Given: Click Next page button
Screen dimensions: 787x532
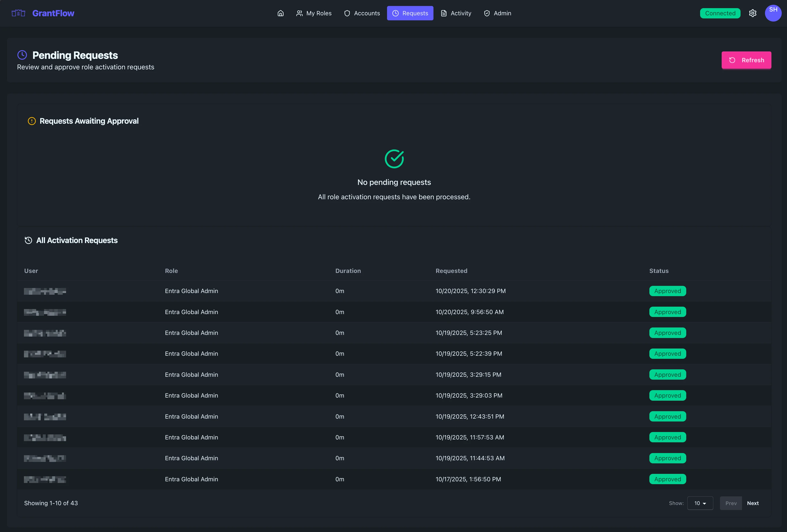Looking at the screenshot, I should click(x=753, y=503).
